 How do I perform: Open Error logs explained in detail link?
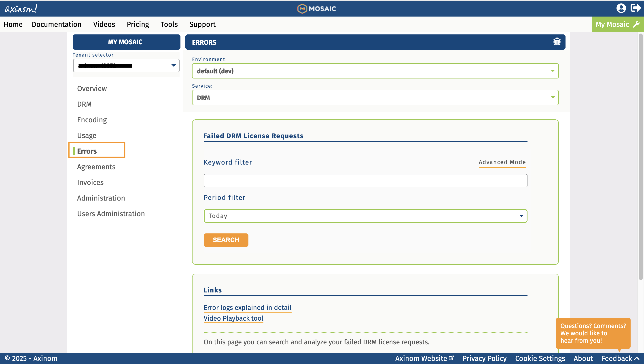248,307
